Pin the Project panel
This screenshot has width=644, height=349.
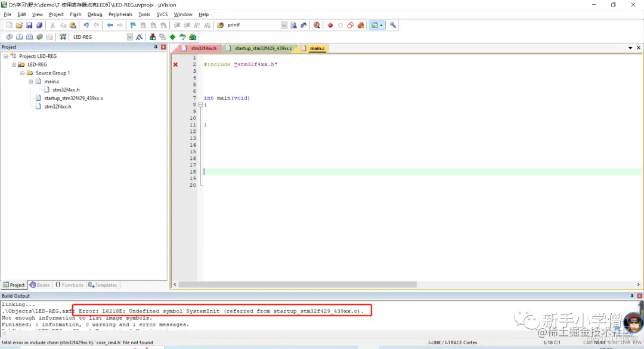point(156,47)
